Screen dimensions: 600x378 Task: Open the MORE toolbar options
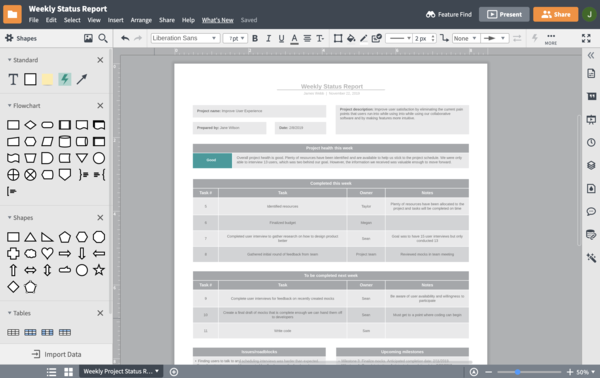click(551, 39)
